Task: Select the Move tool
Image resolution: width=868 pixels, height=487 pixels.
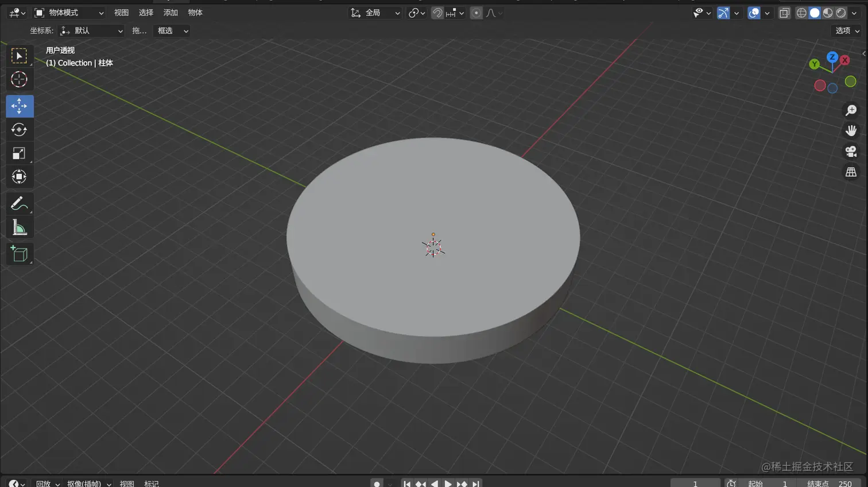Action: (x=19, y=106)
